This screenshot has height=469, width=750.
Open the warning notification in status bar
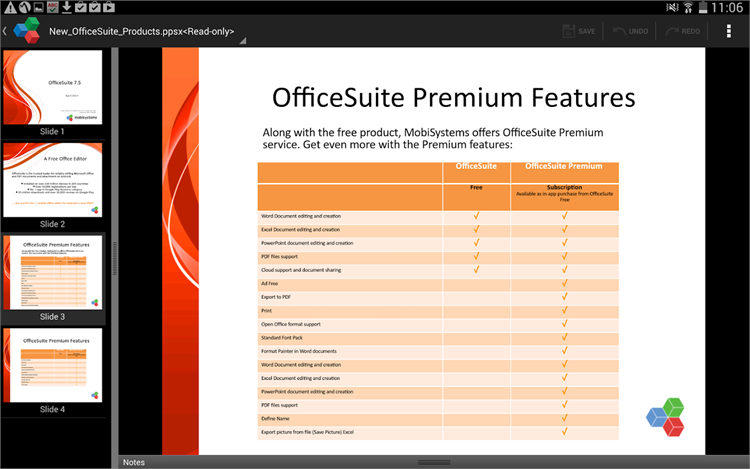(10, 7)
